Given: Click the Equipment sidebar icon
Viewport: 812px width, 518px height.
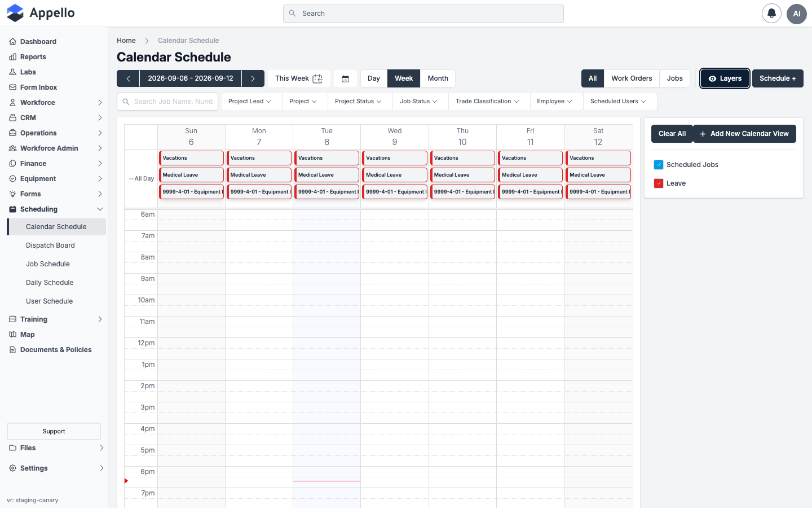Looking at the screenshot, I should (12, 179).
